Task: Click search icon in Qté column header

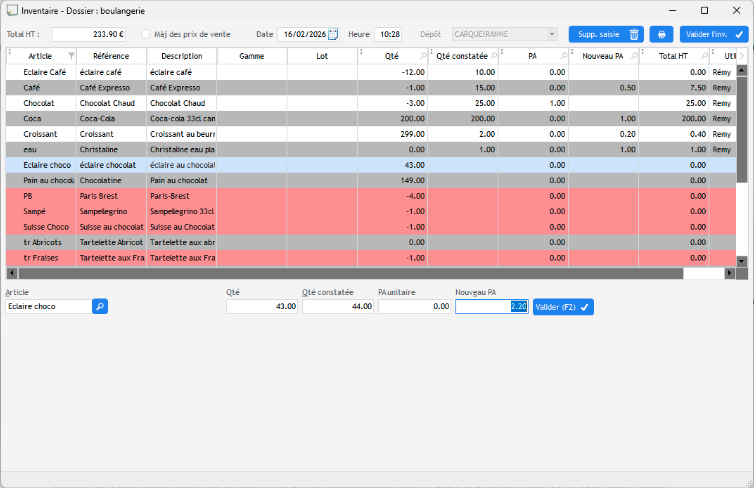Action: (x=422, y=57)
